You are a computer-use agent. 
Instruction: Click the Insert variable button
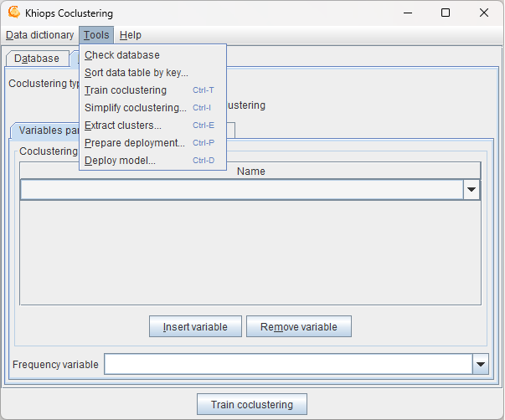point(195,326)
